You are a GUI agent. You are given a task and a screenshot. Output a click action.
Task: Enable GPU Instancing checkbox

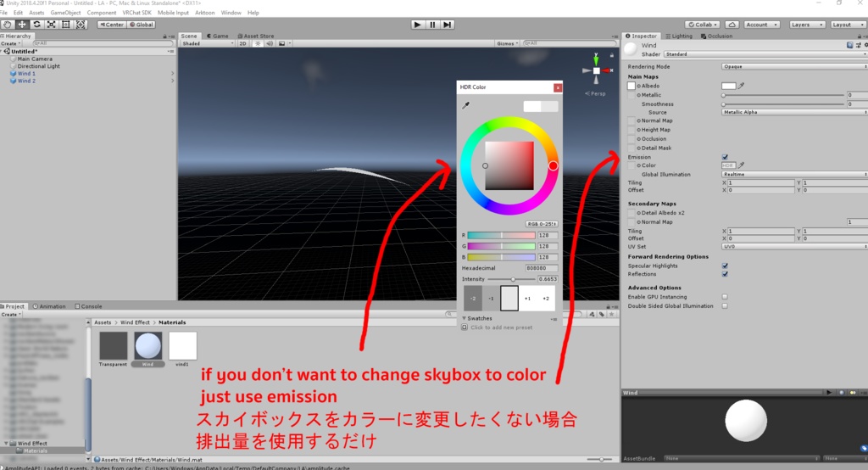pyautogui.click(x=725, y=297)
